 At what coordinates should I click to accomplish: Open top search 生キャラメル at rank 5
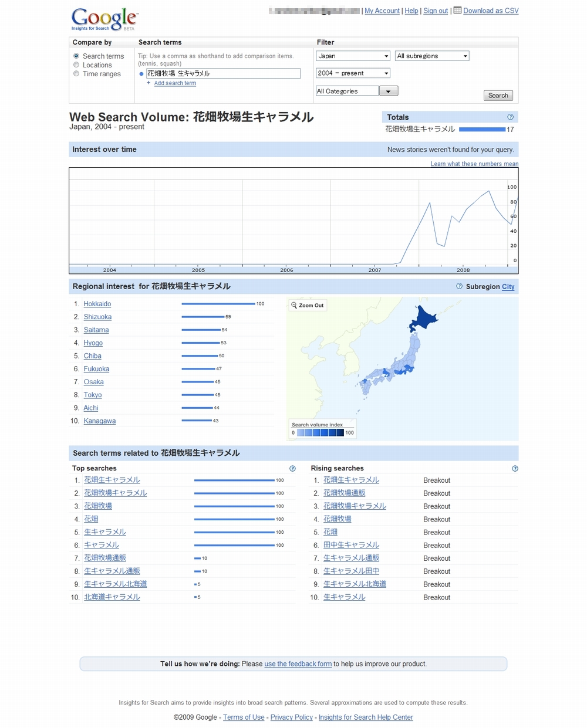[105, 532]
